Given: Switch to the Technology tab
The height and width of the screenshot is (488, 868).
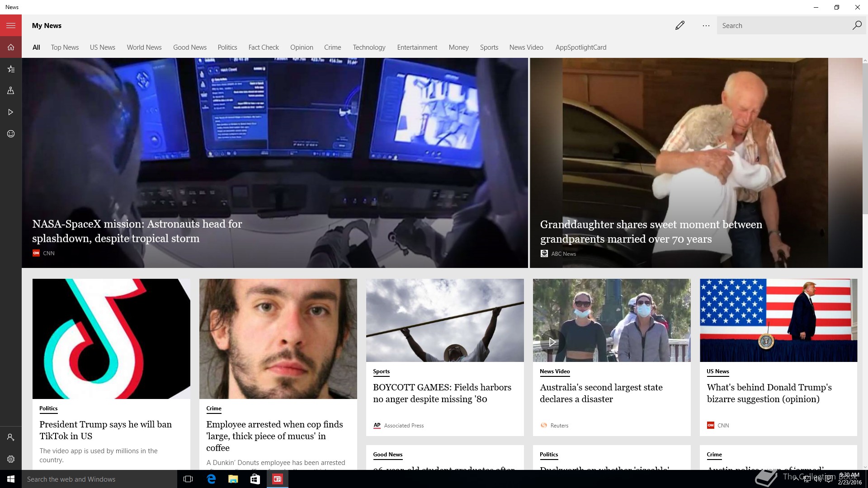Looking at the screenshot, I should tap(369, 47).
